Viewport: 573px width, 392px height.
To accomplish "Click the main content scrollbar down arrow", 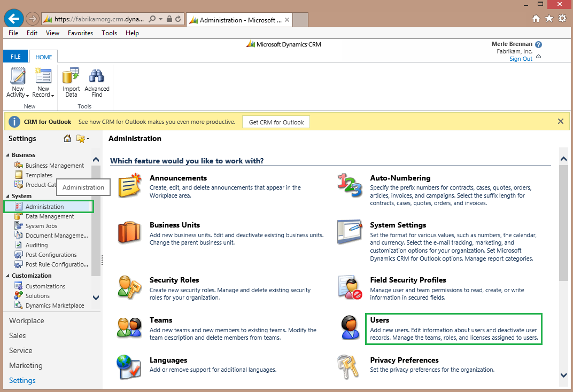I will click(563, 375).
